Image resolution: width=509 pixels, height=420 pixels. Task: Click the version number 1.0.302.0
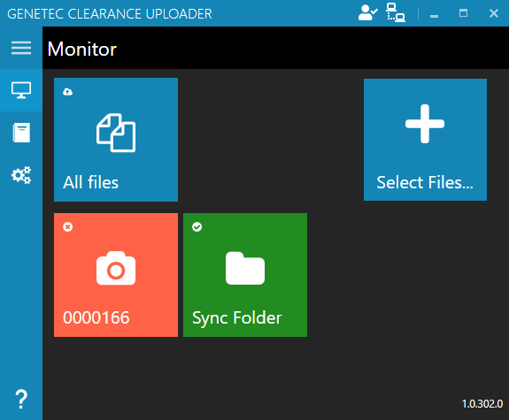pyautogui.click(x=482, y=404)
